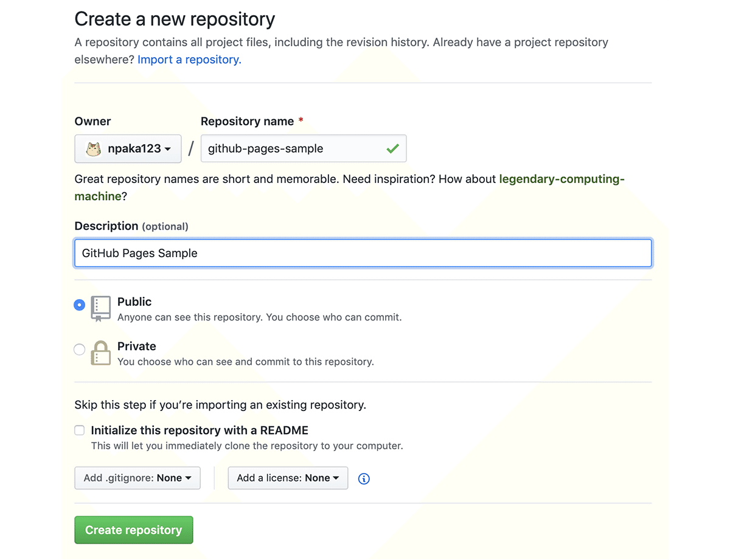
Task: Open the Add .gitignore dropdown
Action: point(137,478)
